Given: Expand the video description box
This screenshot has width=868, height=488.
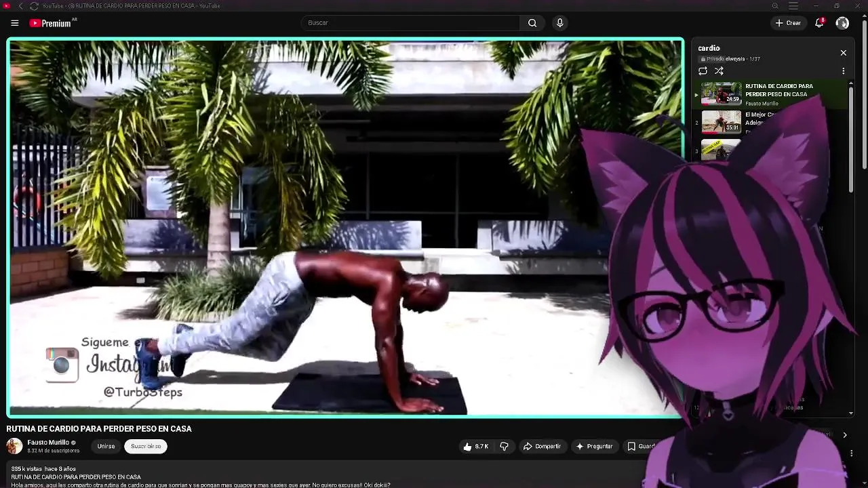Looking at the screenshot, I should point(325,476).
